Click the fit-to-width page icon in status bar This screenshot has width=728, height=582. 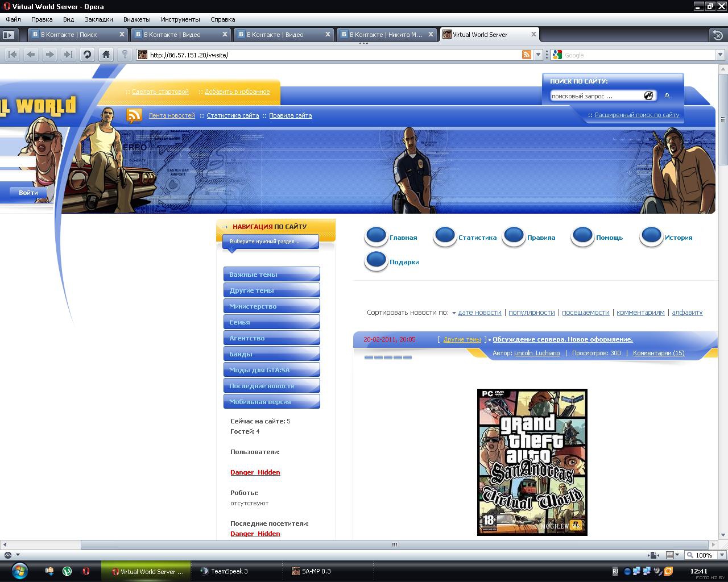pos(654,555)
